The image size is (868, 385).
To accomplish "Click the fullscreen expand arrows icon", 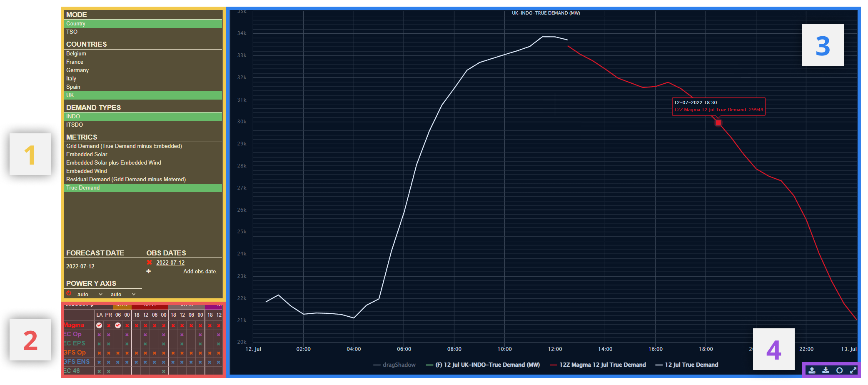I will click(x=853, y=370).
